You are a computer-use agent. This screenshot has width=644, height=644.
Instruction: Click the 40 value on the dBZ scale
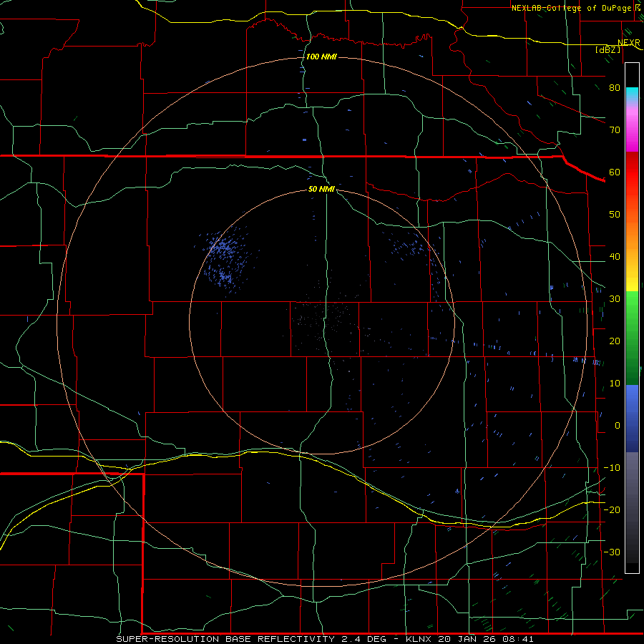click(615, 257)
